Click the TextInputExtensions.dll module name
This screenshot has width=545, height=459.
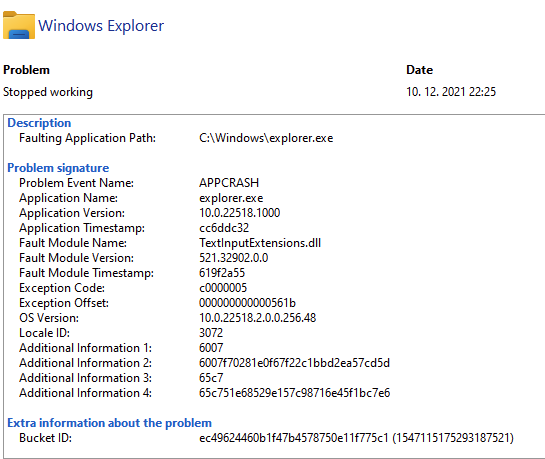point(260,243)
